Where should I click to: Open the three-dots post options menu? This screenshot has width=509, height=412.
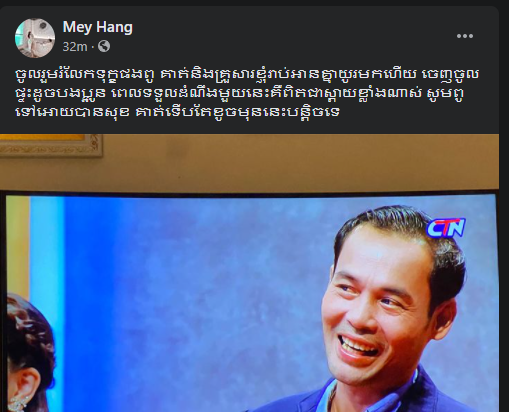[x=465, y=36]
